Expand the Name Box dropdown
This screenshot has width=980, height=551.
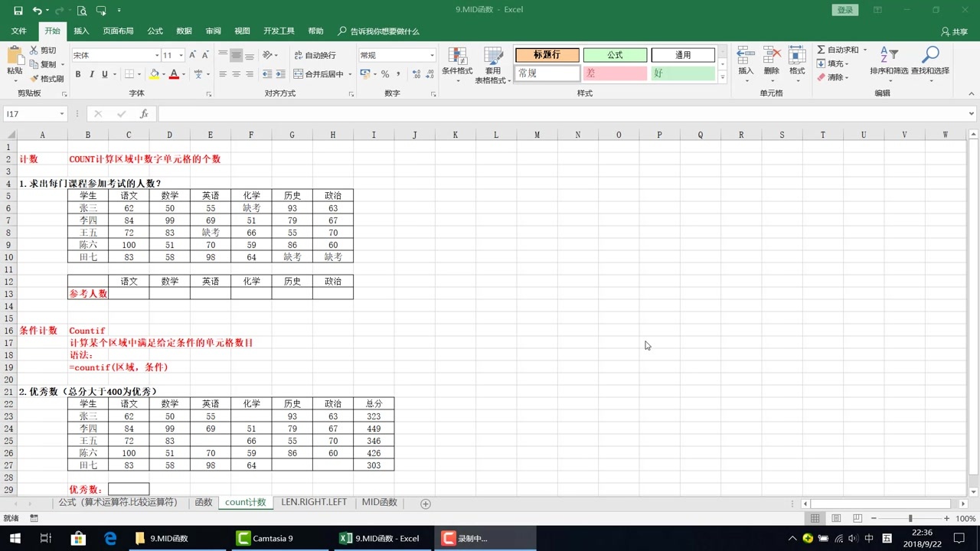(x=61, y=113)
